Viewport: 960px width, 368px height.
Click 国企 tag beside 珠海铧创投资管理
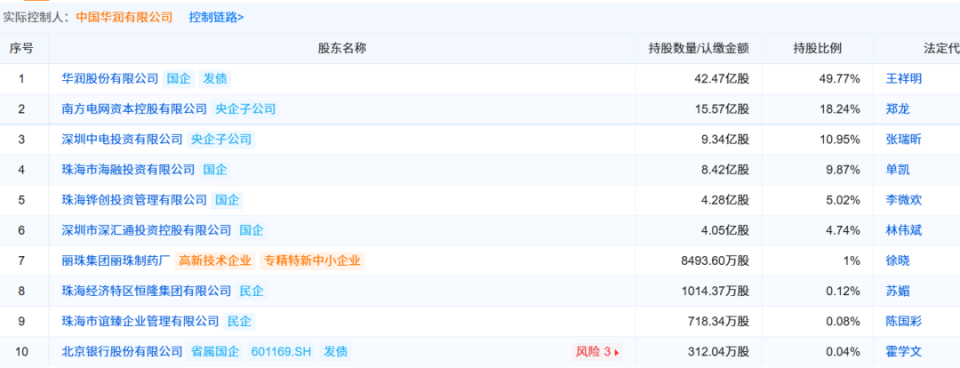(x=227, y=200)
